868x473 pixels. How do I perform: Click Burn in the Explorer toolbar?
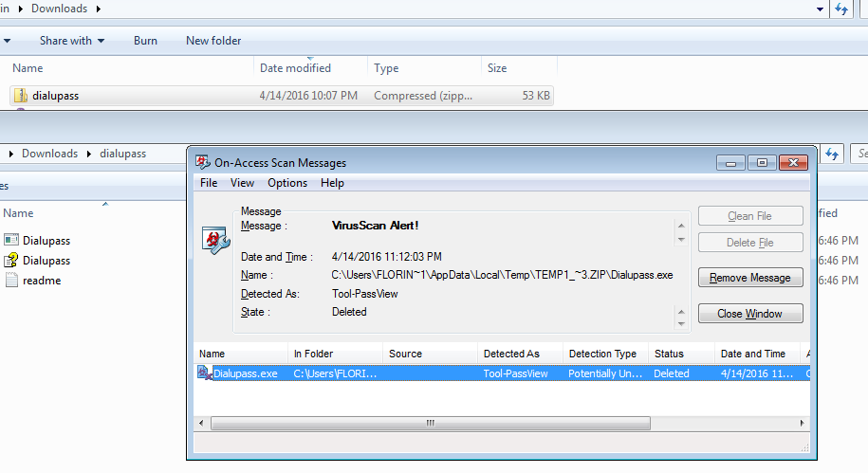click(x=145, y=41)
